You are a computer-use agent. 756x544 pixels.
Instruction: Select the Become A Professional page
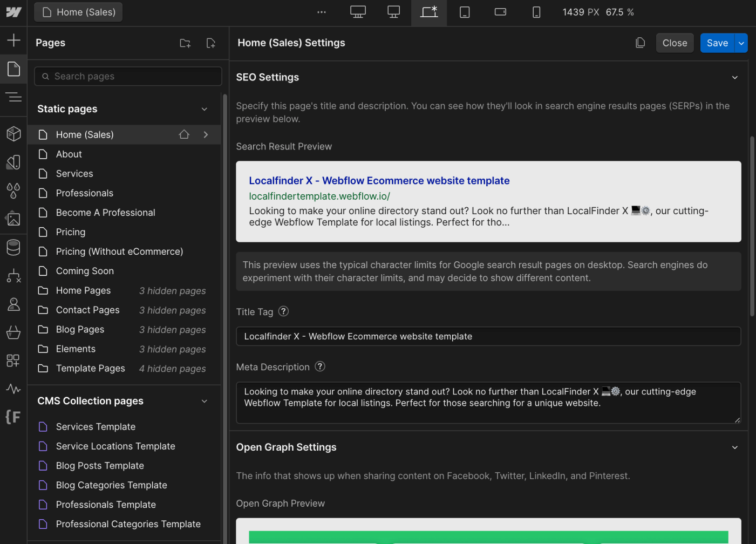(x=124, y=212)
